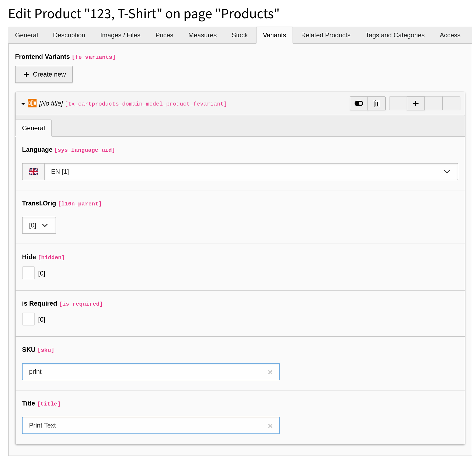Open the Language selection dropdown
The height and width of the screenshot is (456, 476).
(x=447, y=171)
